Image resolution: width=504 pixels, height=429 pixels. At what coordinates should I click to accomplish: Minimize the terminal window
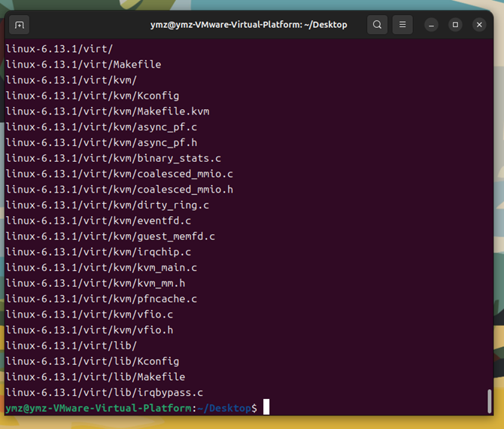431,25
